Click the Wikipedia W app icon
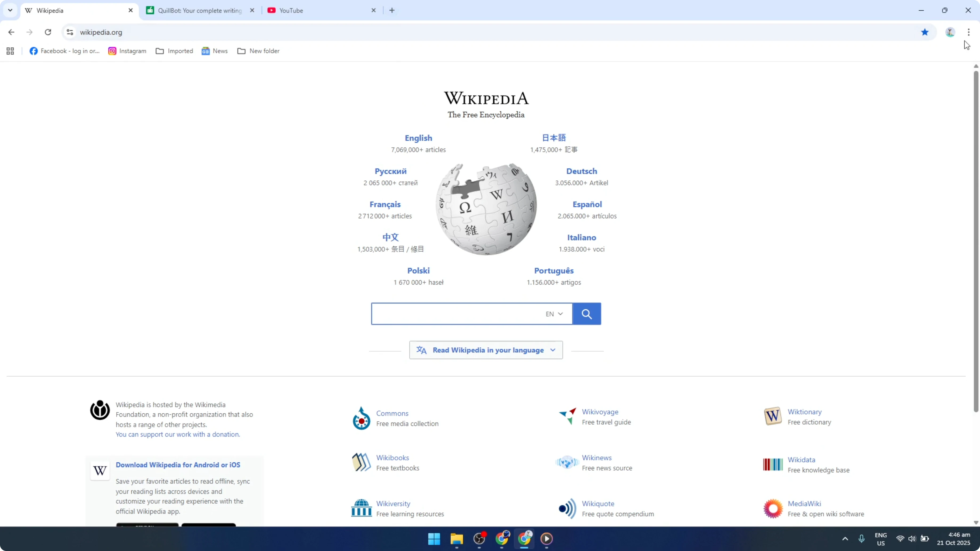Viewport: 980px width, 551px height. (x=100, y=471)
